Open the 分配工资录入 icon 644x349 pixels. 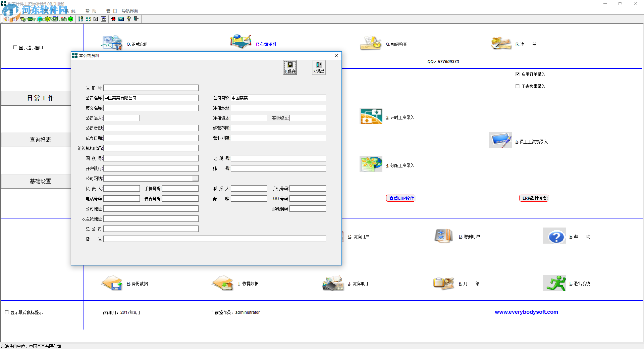point(371,164)
